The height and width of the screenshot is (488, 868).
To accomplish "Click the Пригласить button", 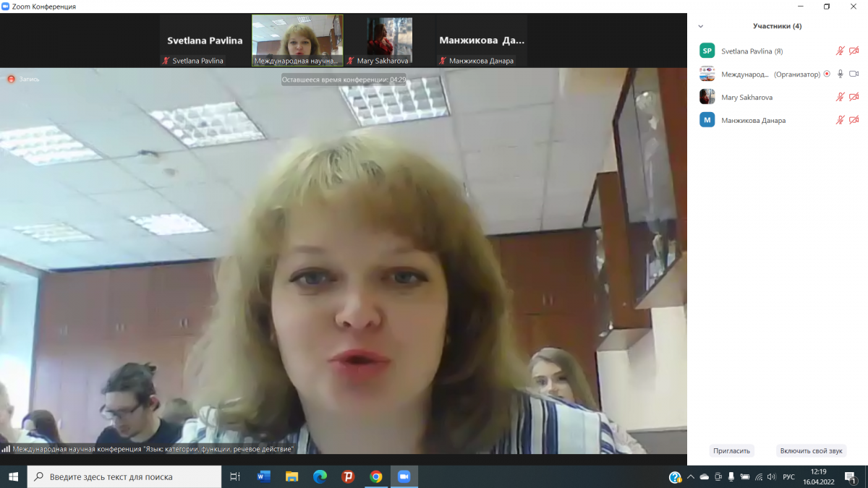I will click(731, 450).
